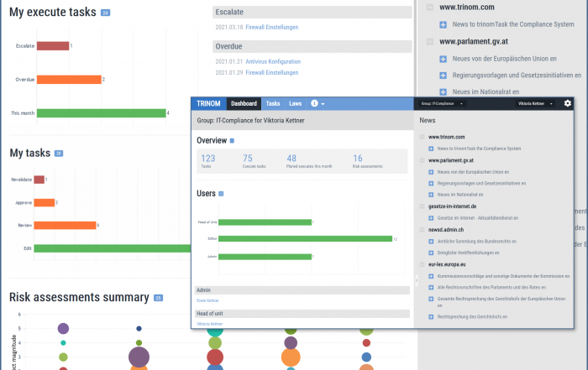Click the Escalate section header in background dashboard

[312, 12]
